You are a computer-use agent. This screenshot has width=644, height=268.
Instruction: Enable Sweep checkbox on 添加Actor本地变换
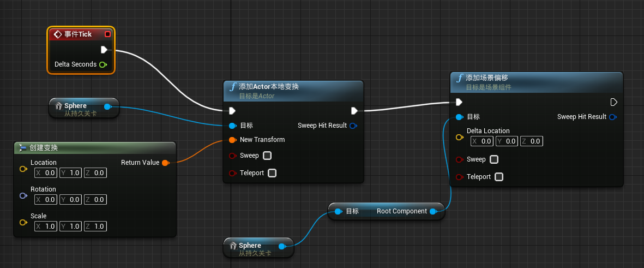point(267,156)
